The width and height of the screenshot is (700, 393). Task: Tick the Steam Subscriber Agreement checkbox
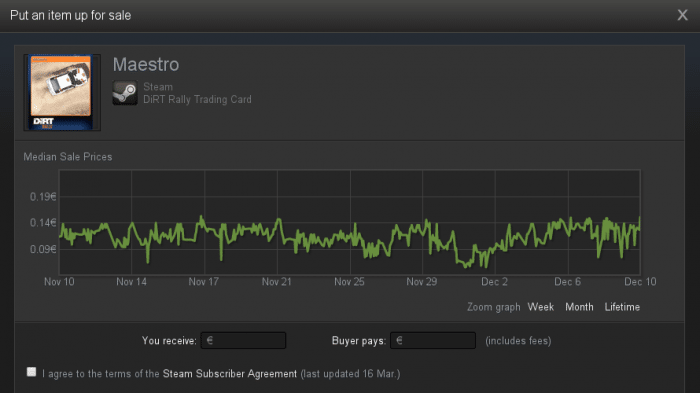[x=31, y=372]
